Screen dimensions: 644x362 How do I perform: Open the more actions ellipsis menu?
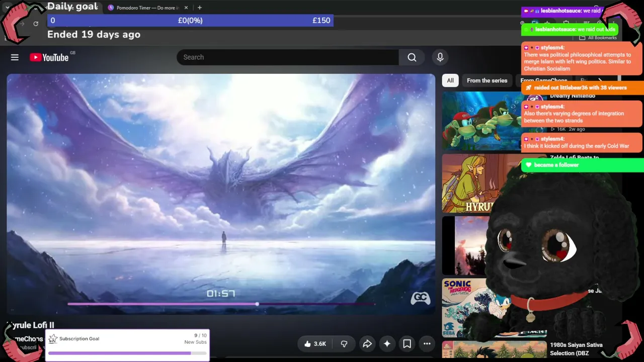[x=427, y=344]
